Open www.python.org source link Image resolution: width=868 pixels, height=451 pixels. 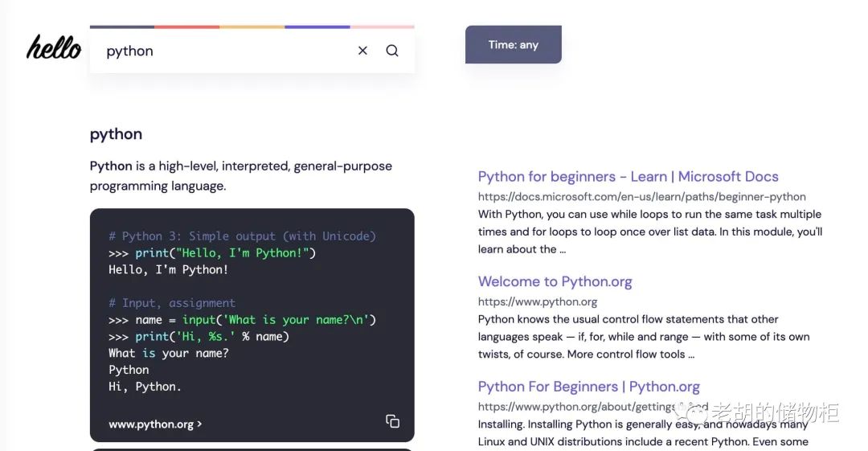(x=155, y=424)
